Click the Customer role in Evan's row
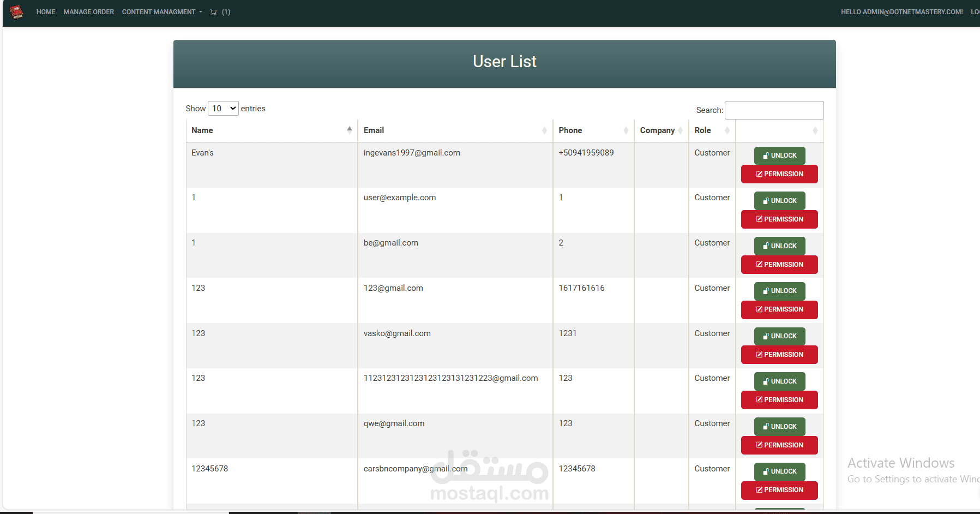Image resolution: width=980 pixels, height=514 pixels. click(712, 153)
